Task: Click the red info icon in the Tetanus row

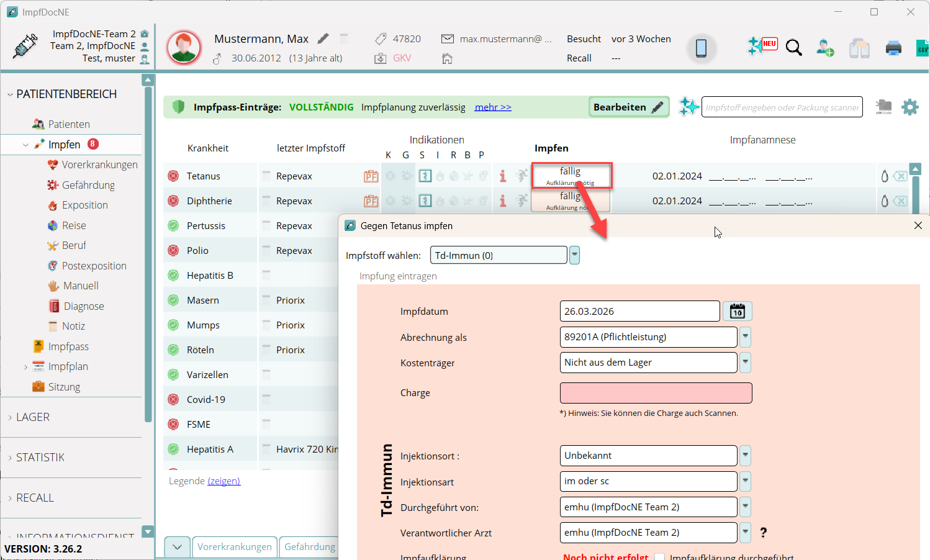Action: pyautogui.click(x=503, y=176)
